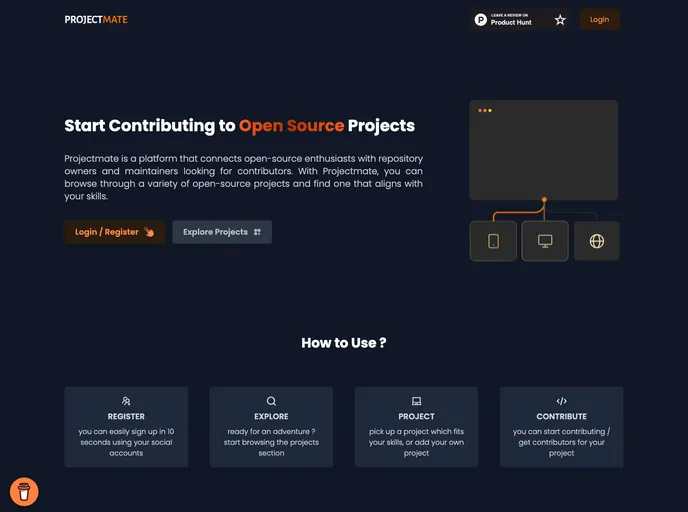The image size is (688, 512).
Task: Click the coffee cup donate button
Action: 24,492
